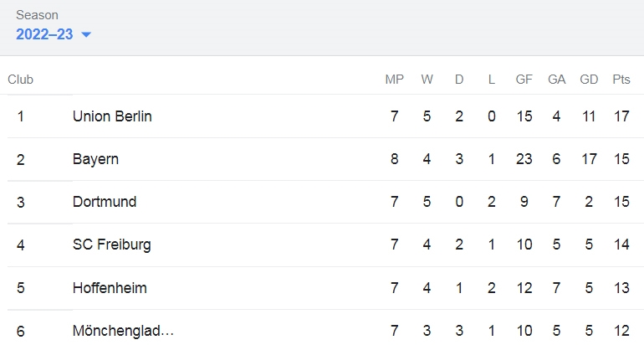The height and width of the screenshot is (345, 644).
Task: Open the 2022–23 season dropdown
Action: click(53, 34)
